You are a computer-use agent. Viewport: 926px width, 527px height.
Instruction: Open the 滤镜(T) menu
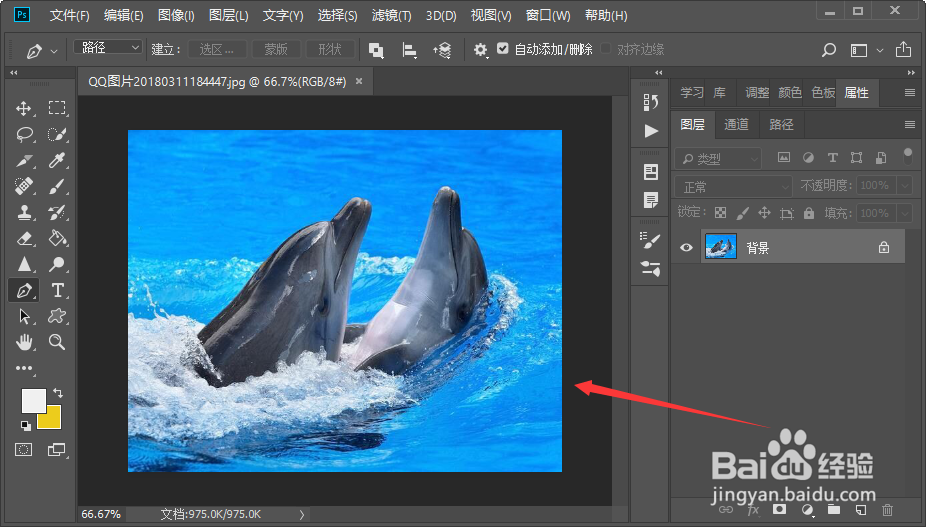click(x=391, y=15)
